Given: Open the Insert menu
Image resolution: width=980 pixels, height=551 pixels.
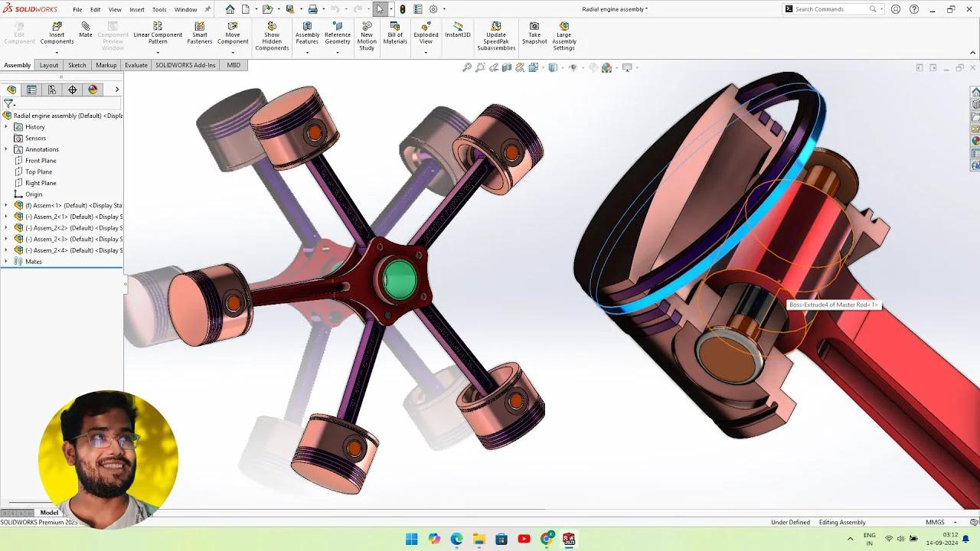Looking at the screenshot, I should [137, 10].
